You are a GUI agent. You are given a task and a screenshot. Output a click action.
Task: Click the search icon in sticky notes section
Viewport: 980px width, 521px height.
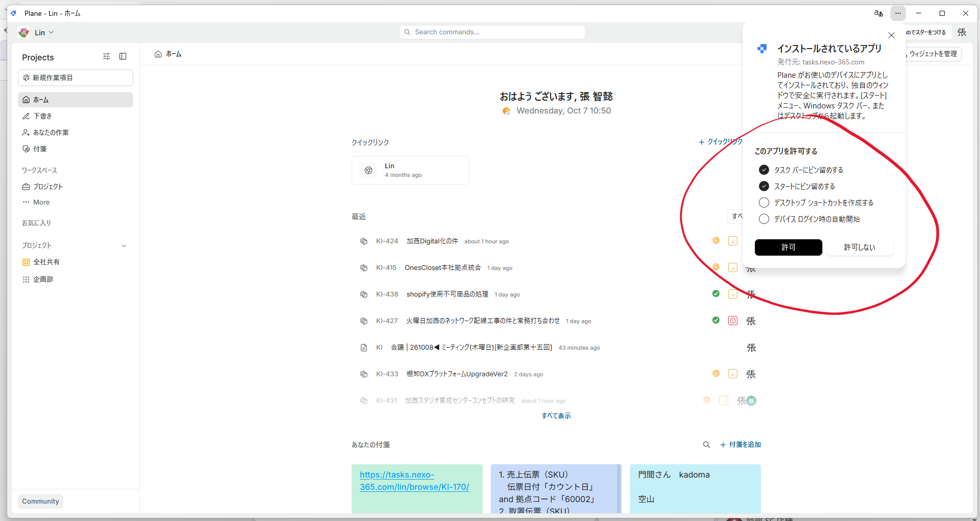706,445
